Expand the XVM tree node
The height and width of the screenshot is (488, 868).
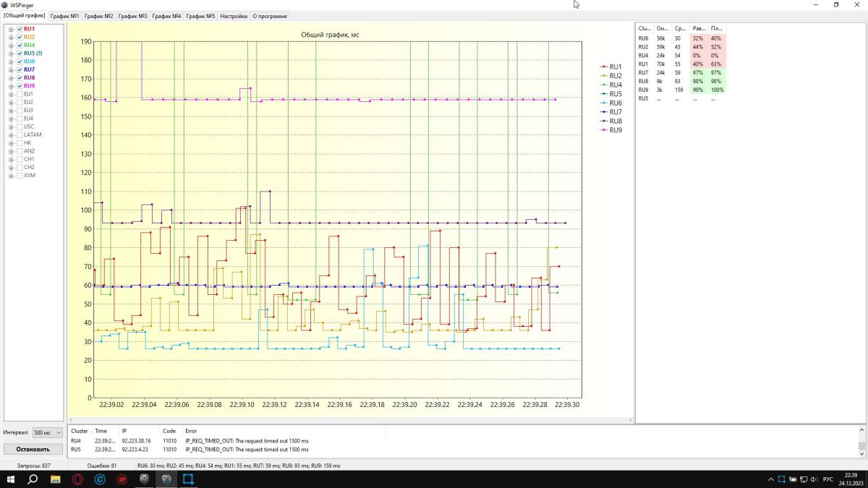coord(11,176)
